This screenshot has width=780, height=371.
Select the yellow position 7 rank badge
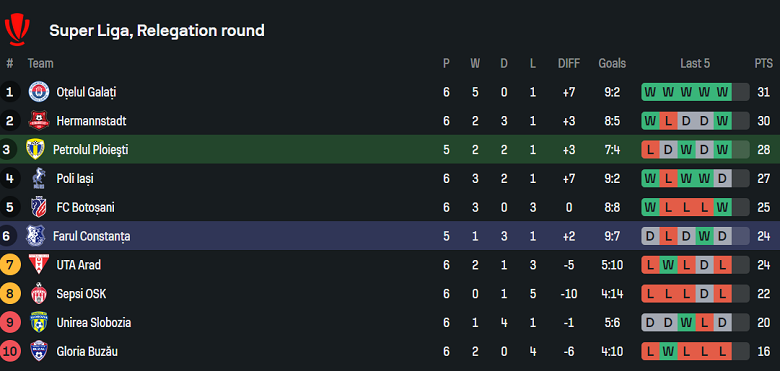tap(10, 265)
